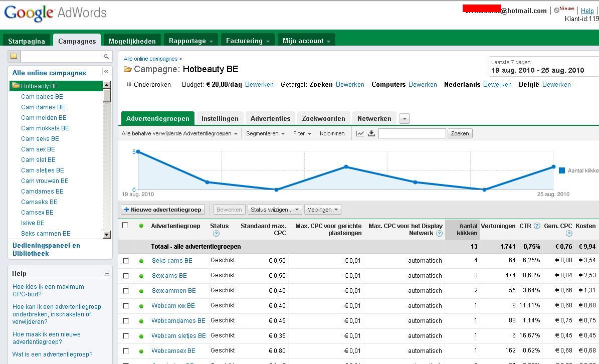Click the Aantal klikken legend color swatch
The width and height of the screenshot is (599, 364).
pos(561,170)
